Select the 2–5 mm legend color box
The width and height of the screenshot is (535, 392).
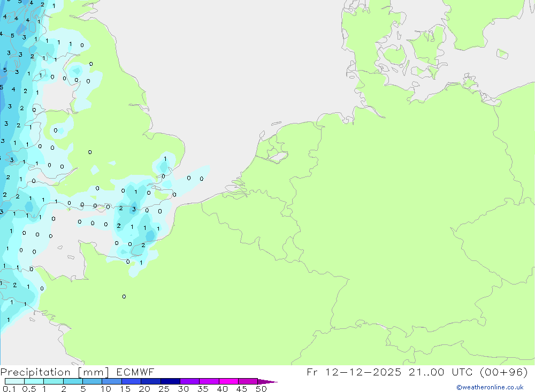click(73, 381)
